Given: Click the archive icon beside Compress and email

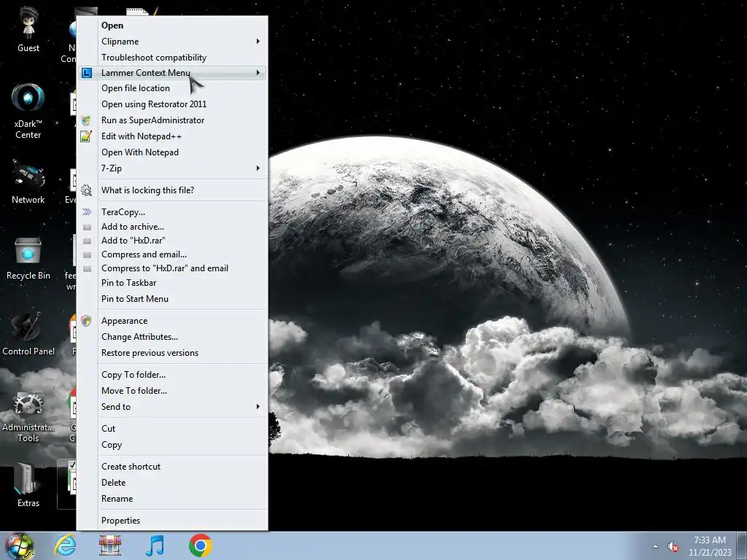Looking at the screenshot, I should click(87, 254).
